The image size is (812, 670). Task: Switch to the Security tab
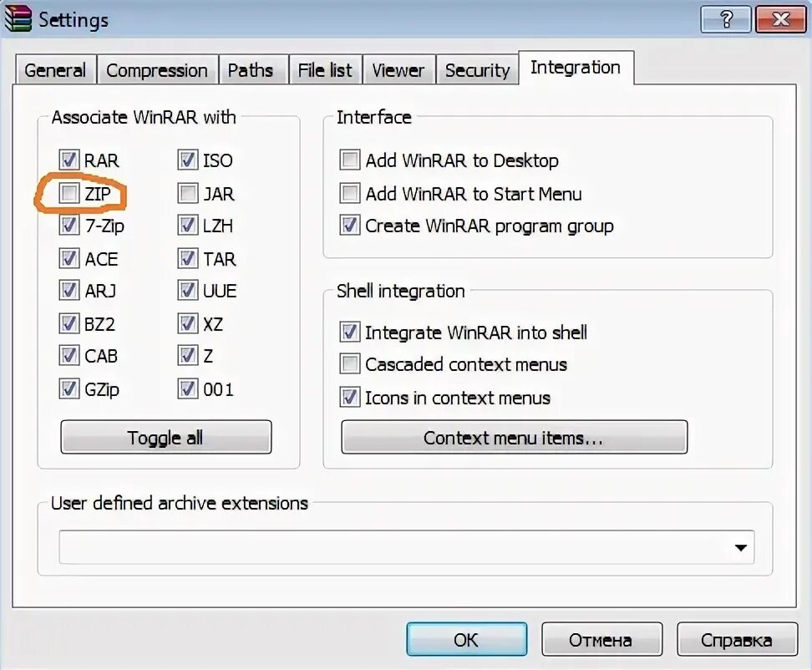pos(478,70)
